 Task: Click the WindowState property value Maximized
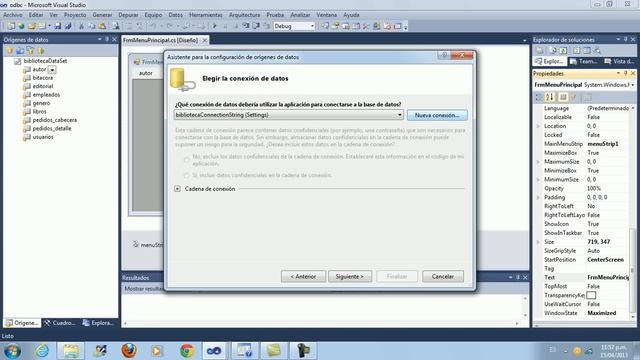coord(602,313)
